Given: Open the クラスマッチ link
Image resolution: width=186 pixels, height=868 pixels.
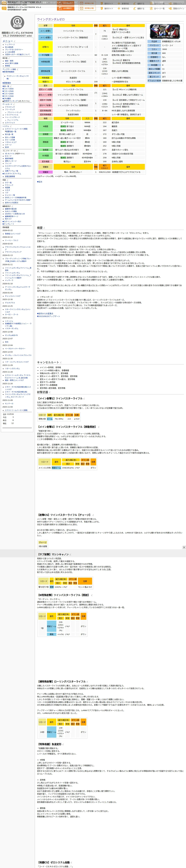Looking at the screenshot, I should (10, 107).
